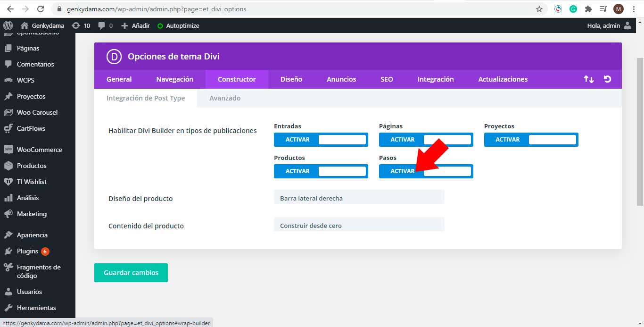The width and height of the screenshot is (644, 327).
Task: Click the TI Wishlist heart icon
Action: pyautogui.click(x=8, y=182)
